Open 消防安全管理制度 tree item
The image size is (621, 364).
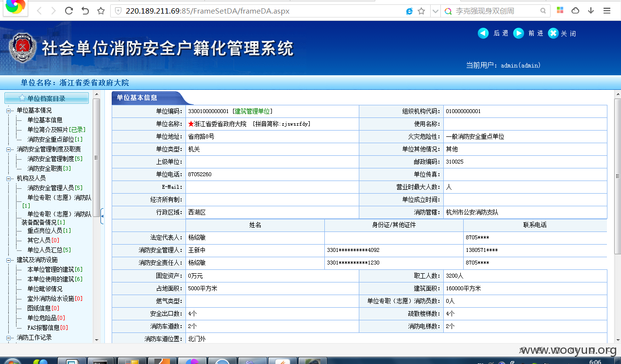click(x=55, y=159)
